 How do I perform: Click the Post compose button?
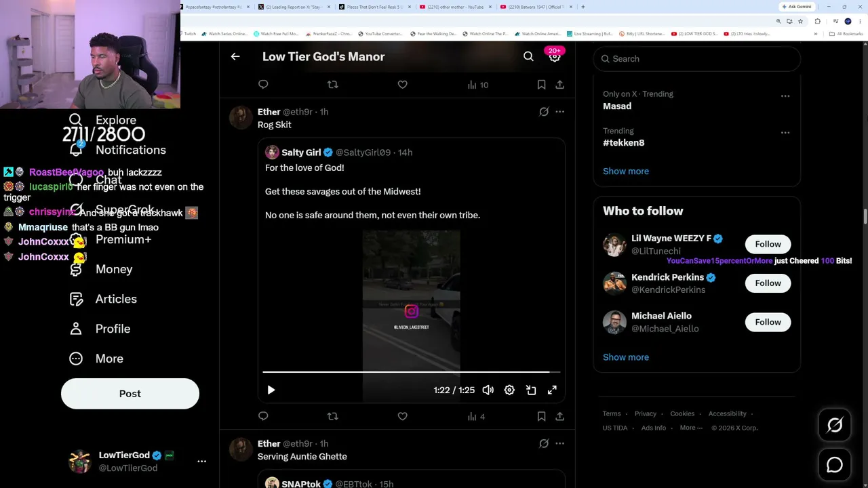click(x=130, y=394)
